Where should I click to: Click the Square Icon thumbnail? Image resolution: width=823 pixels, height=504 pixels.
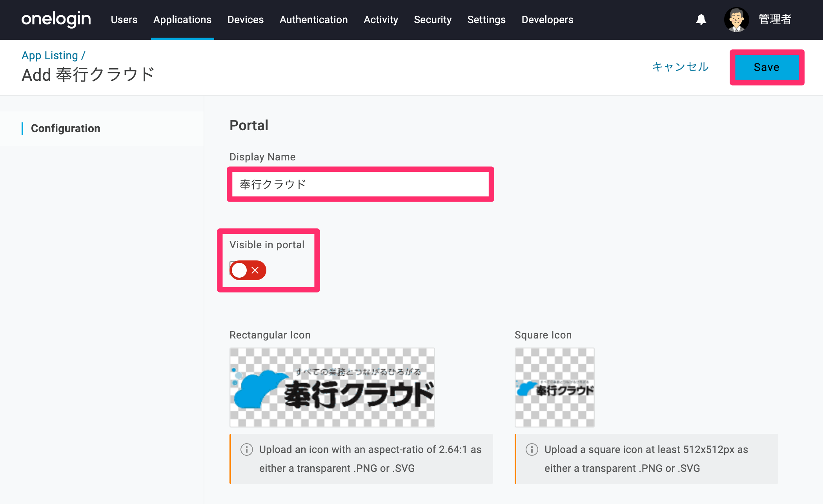click(x=555, y=388)
